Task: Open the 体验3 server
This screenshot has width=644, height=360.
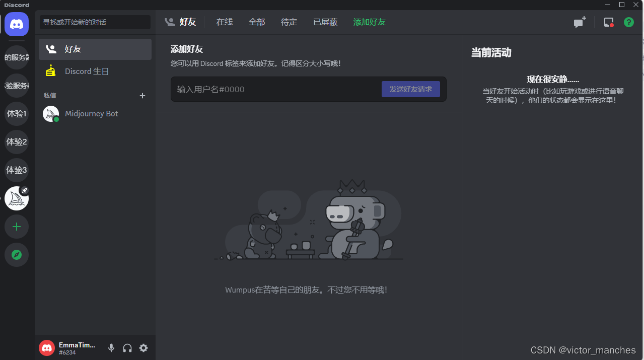Action: point(17,170)
